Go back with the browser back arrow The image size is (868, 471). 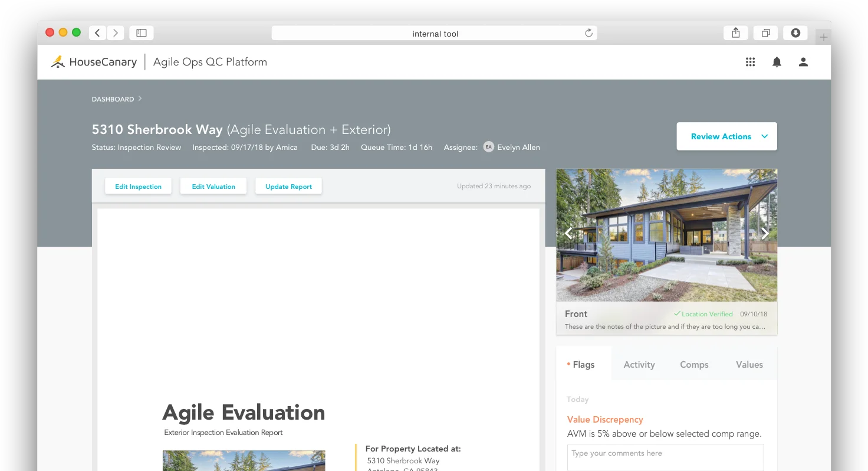pyautogui.click(x=97, y=33)
